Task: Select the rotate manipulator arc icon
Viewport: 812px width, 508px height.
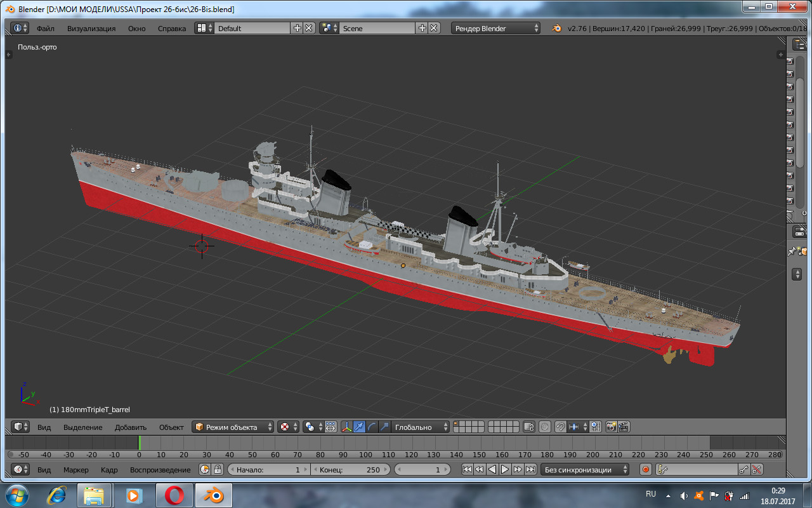Action: tap(372, 427)
